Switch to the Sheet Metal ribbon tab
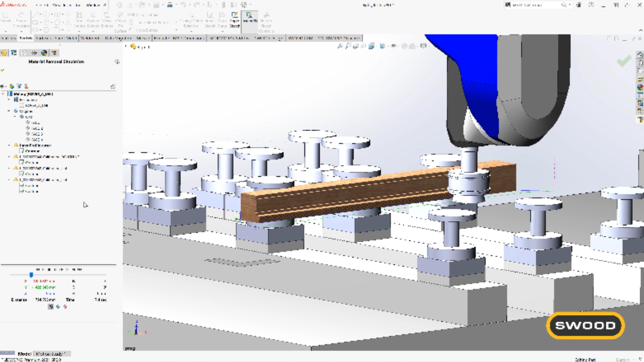The width and height of the screenshot is (644, 362). (x=66, y=38)
